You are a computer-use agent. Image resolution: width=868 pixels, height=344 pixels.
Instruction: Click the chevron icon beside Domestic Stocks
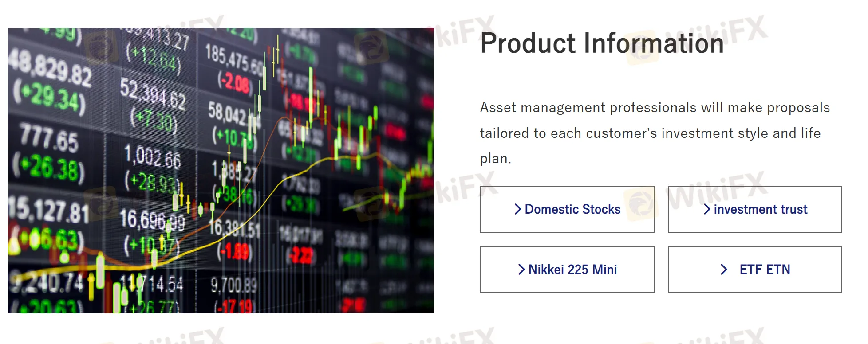pos(517,209)
